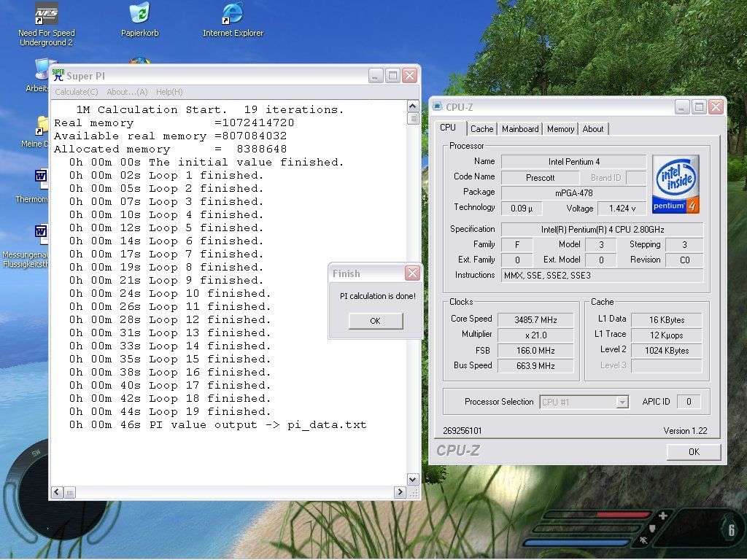The height and width of the screenshot is (560, 747).
Task: Click the '1M Calculation Start' line
Action: [209, 109]
